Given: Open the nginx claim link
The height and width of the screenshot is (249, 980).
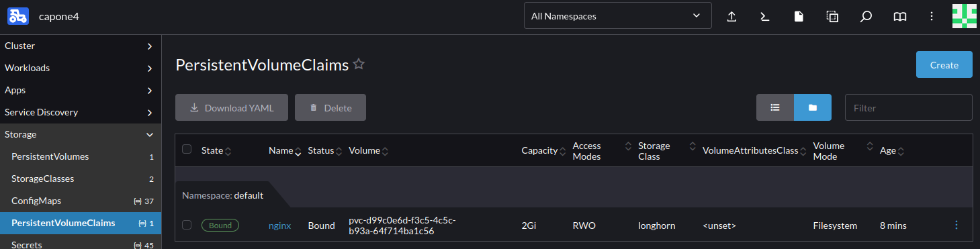Looking at the screenshot, I should point(279,226).
